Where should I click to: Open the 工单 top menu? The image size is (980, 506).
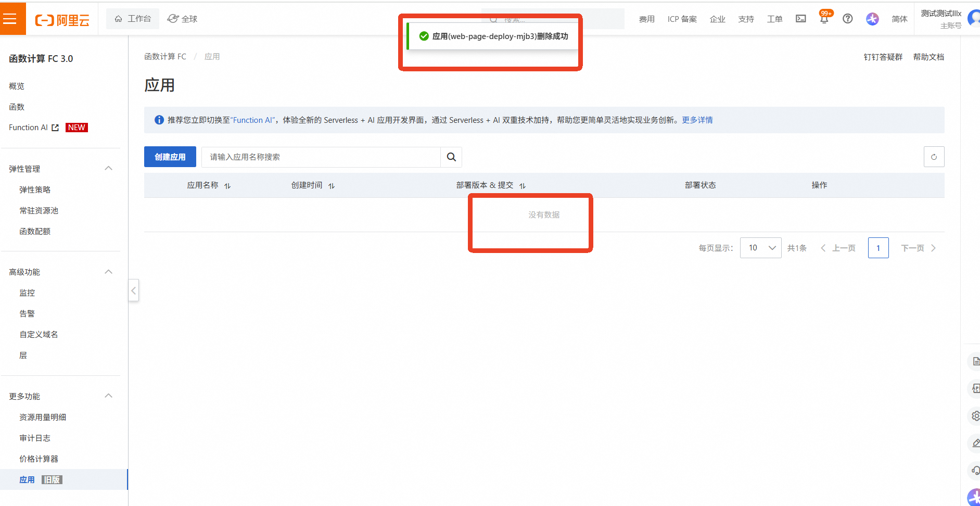click(775, 19)
